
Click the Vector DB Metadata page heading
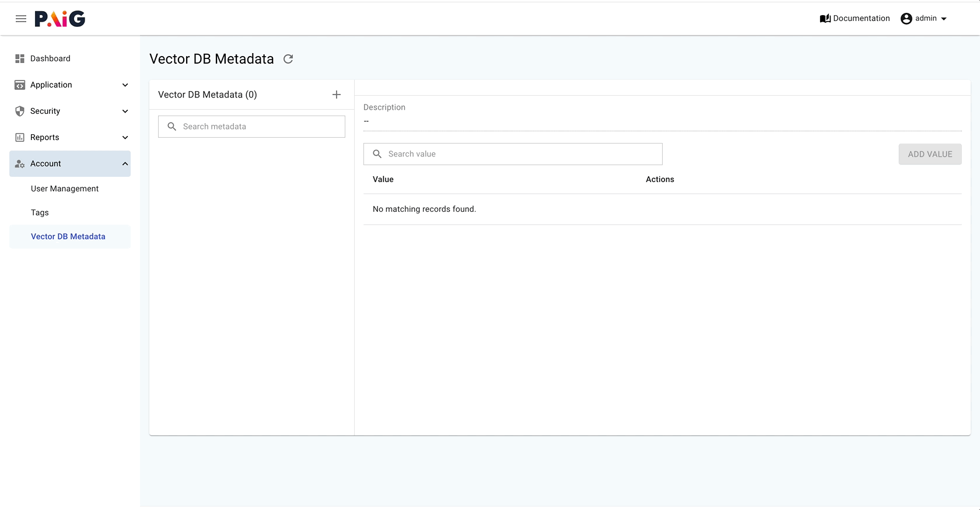point(212,59)
